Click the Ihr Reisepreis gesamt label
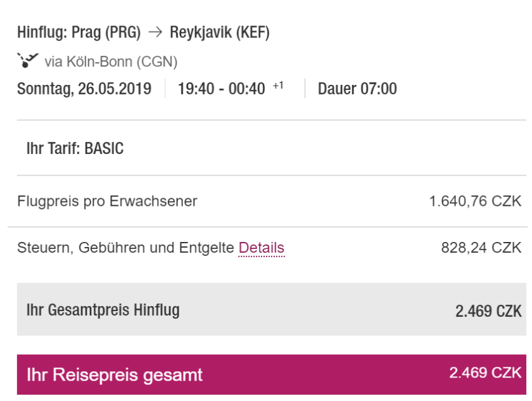 tap(114, 374)
